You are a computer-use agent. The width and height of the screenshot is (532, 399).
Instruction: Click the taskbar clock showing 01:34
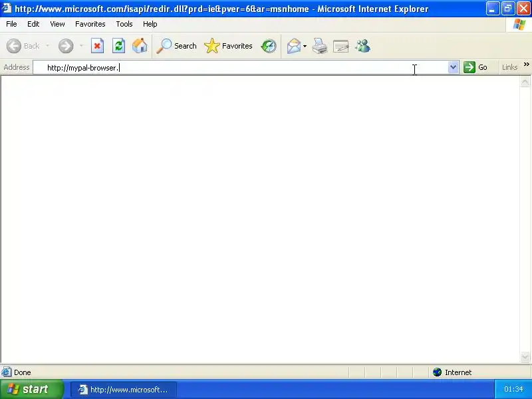(513, 389)
